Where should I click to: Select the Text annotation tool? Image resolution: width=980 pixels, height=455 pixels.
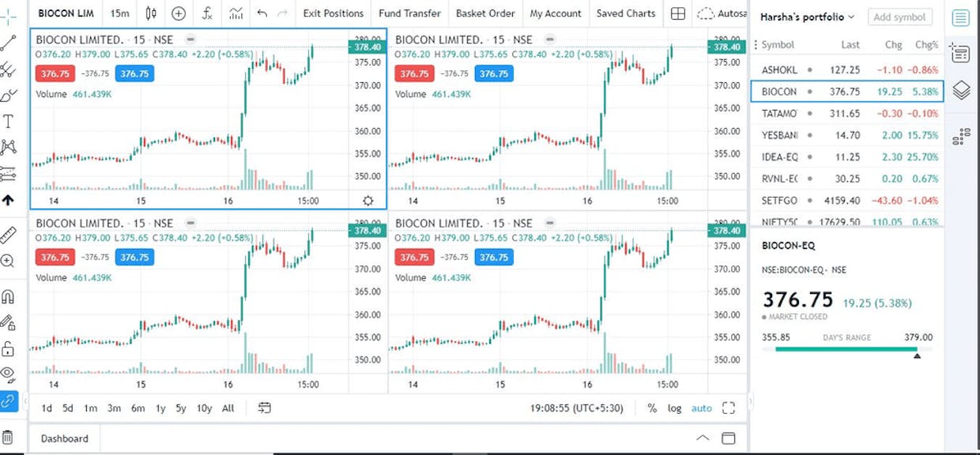tap(8, 121)
